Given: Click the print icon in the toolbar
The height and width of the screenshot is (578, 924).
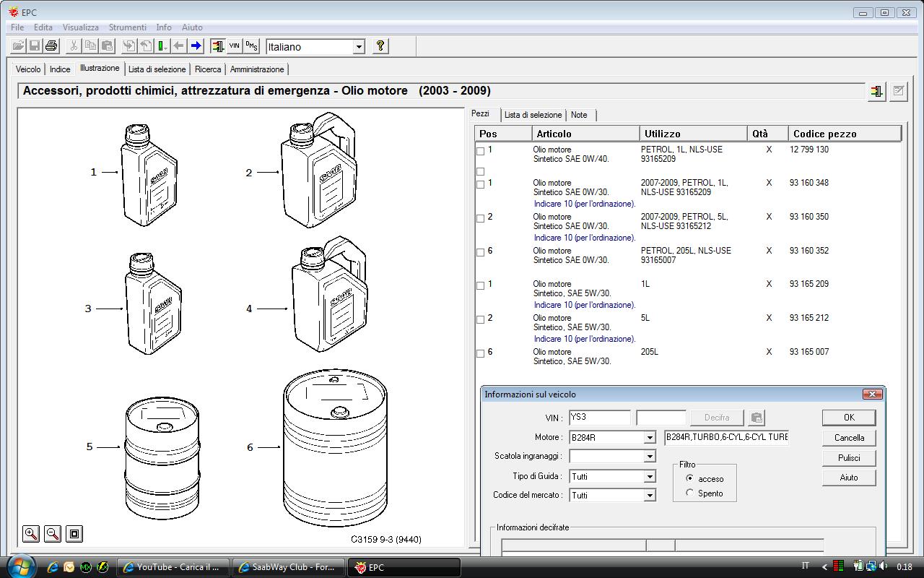Looking at the screenshot, I should [51, 46].
